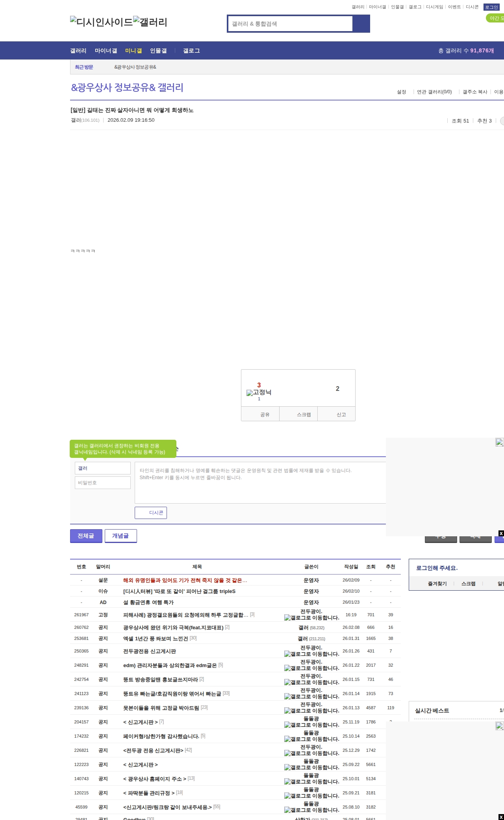Click the broken ad image icon beside the comment box
504x820 pixels.
[x=499, y=442]
